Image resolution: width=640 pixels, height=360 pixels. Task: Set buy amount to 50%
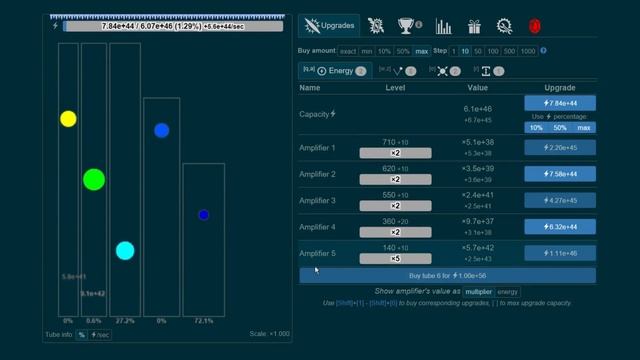pos(403,51)
